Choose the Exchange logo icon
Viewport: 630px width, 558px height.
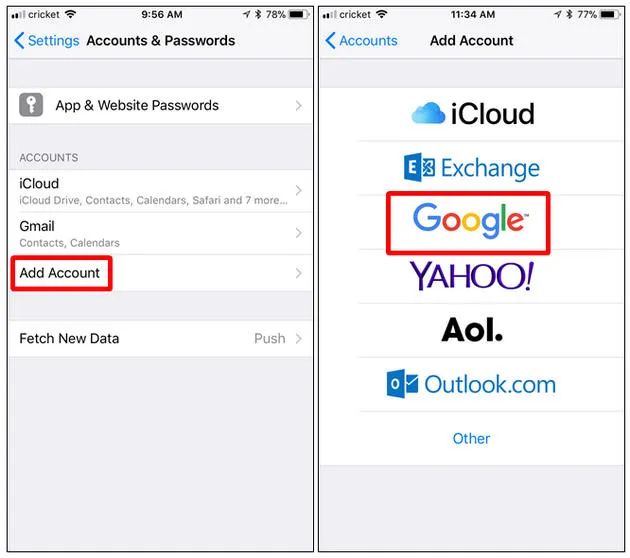click(419, 167)
